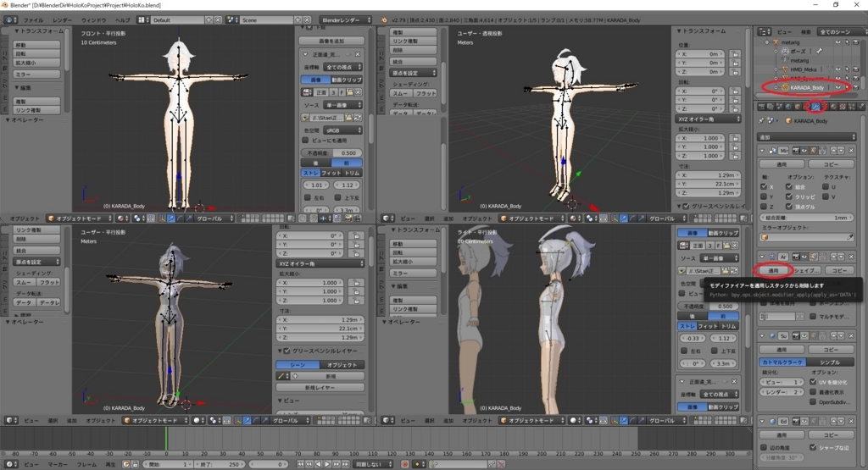This screenshot has height=470, width=868.
Task: Open the レンダー menu in the top bar
Action: click(62, 20)
